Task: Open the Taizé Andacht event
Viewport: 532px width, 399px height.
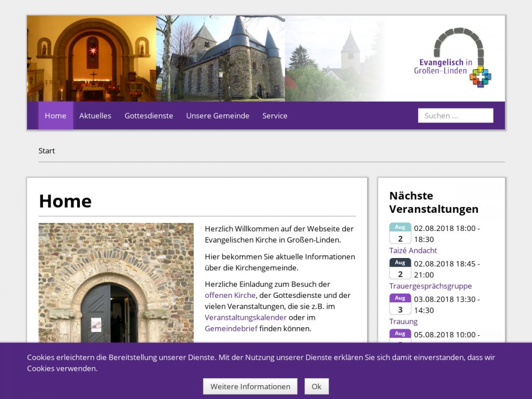Action: pyautogui.click(x=413, y=251)
